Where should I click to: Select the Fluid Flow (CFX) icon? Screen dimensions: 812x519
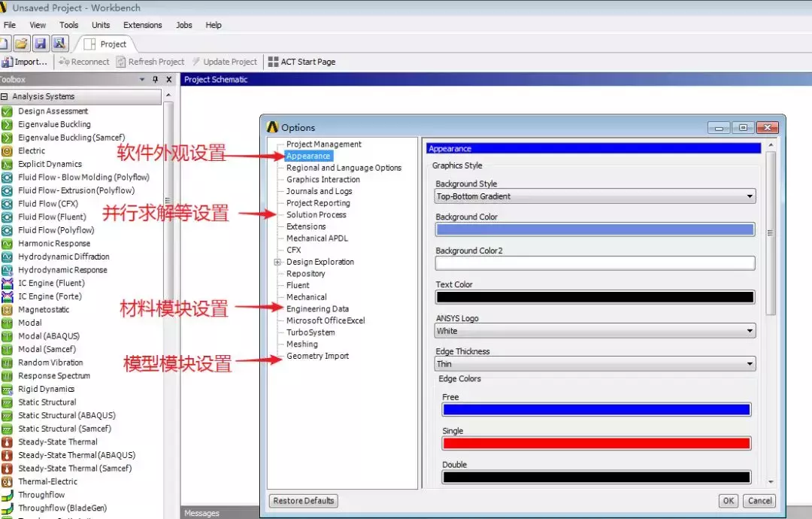tap(8, 204)
